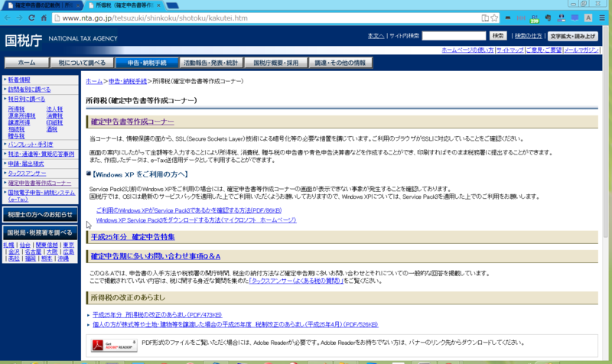Click the person avatar extension icon

[x=562, y=18]
